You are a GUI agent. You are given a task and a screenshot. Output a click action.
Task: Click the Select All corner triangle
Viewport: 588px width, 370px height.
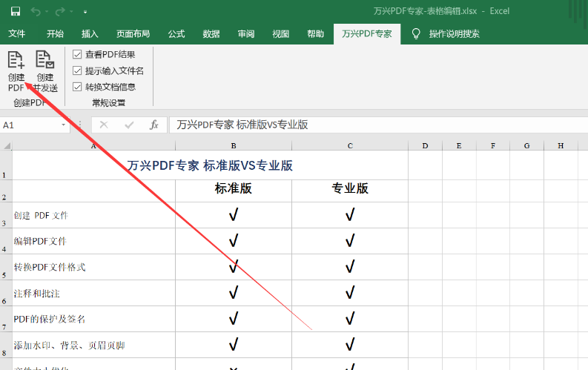[x=7, y=145]
